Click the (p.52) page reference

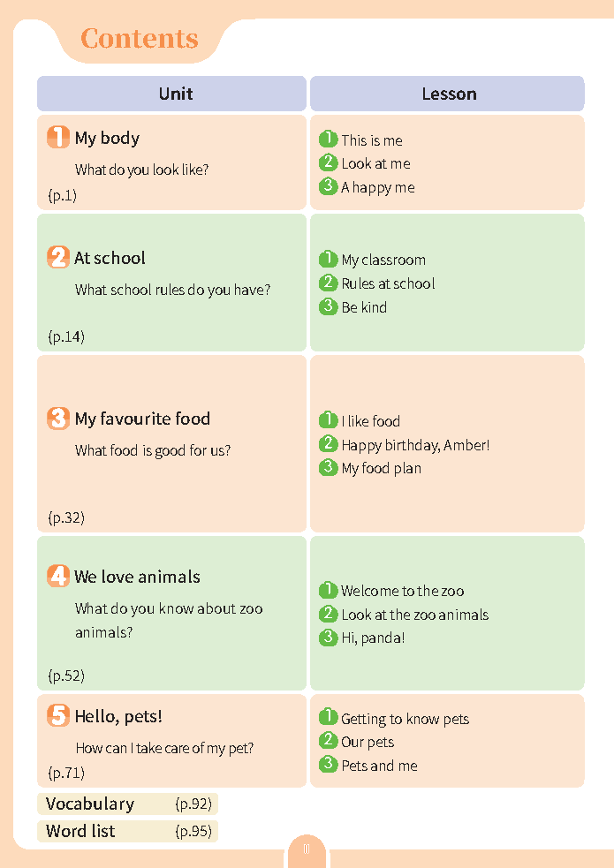[66, 676]
